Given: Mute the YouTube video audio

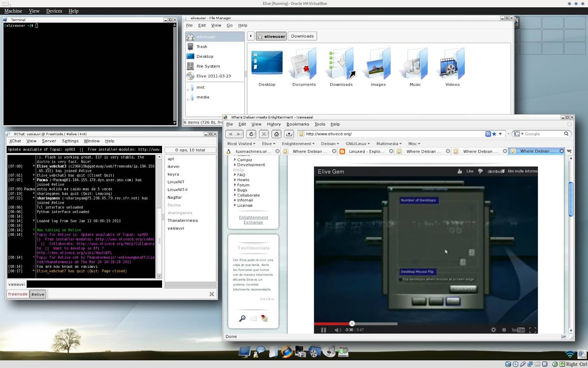Looking at the screenshot, I should click(337, 330).
